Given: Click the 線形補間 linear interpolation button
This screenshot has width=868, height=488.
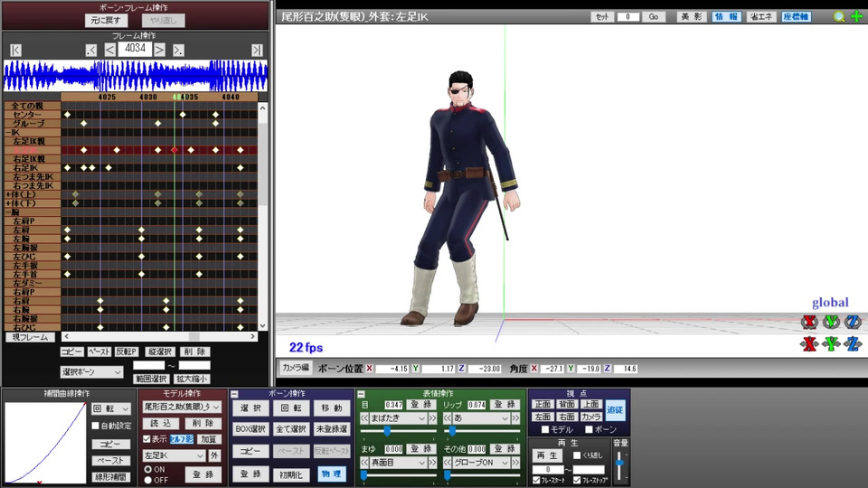Looking at the screenshot, I should [x=110, y=477].
